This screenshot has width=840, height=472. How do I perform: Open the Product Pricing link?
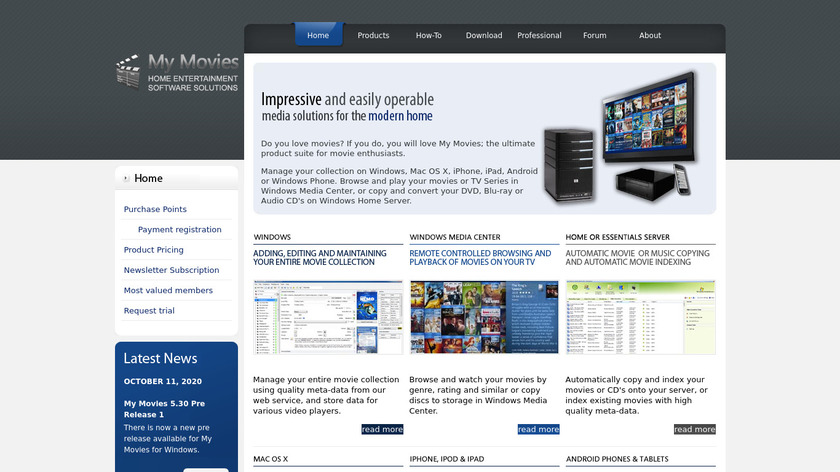[x=154, y=250]
